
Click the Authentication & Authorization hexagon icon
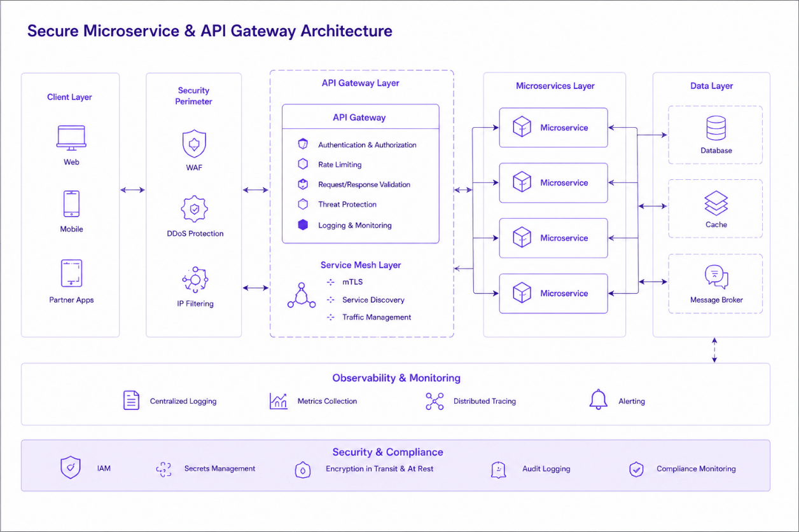(303, 144)
